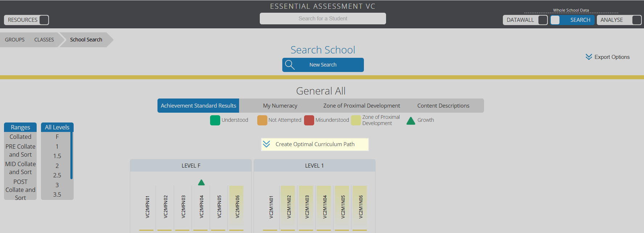Click the Misunderstood red swatch

(309, 120)
